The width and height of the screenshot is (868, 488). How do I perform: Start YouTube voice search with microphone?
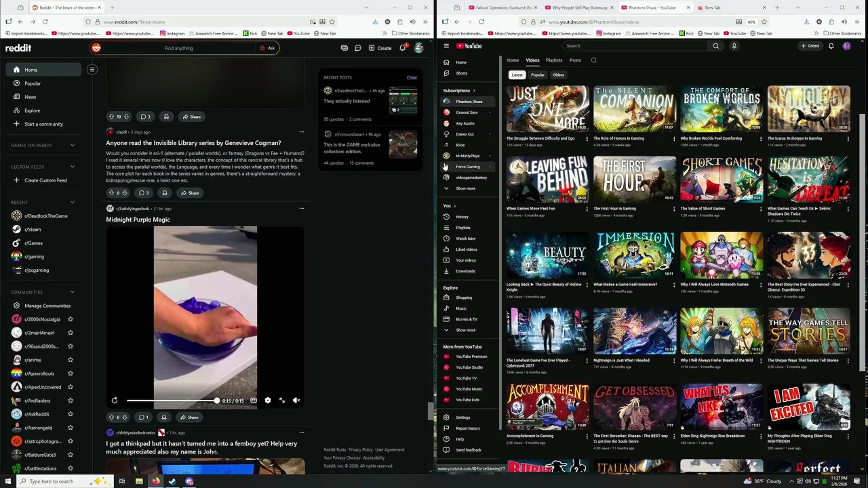coord(734,46)
